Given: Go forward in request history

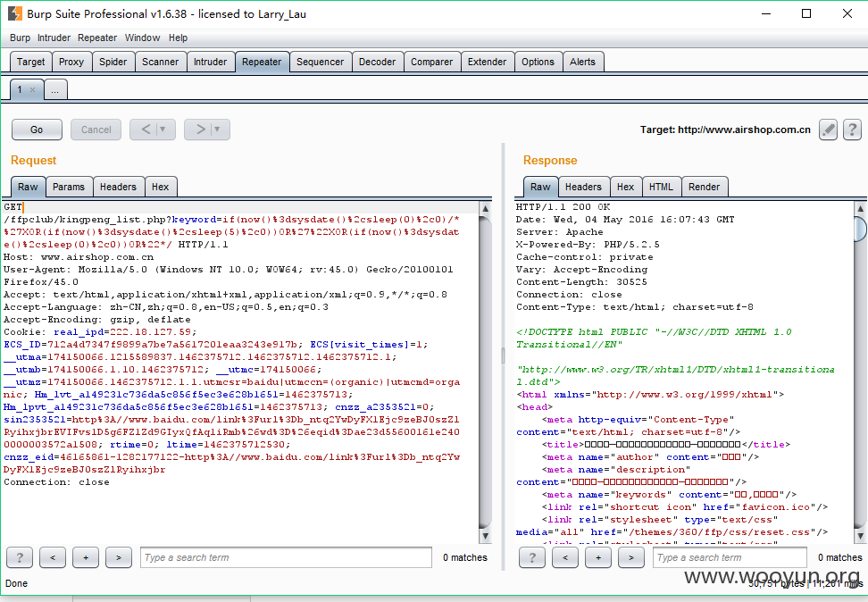Looking at the screenshot, I should click(200, 130).
